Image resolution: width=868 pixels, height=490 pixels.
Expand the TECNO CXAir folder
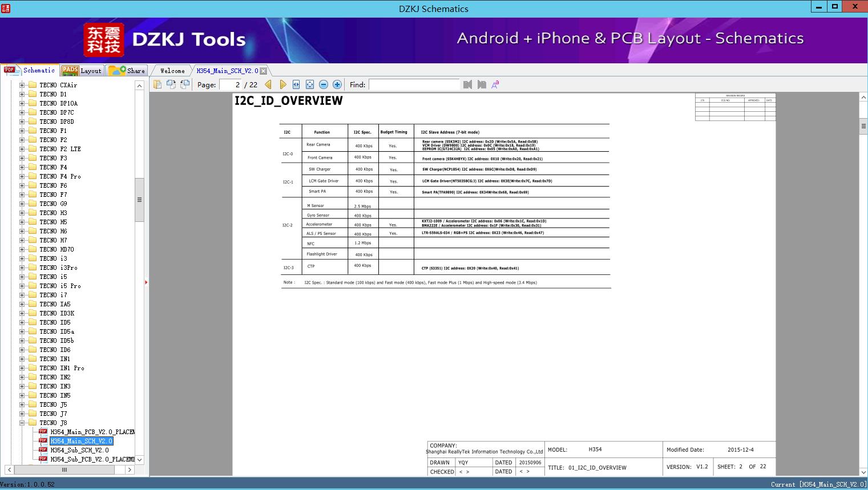22,85
